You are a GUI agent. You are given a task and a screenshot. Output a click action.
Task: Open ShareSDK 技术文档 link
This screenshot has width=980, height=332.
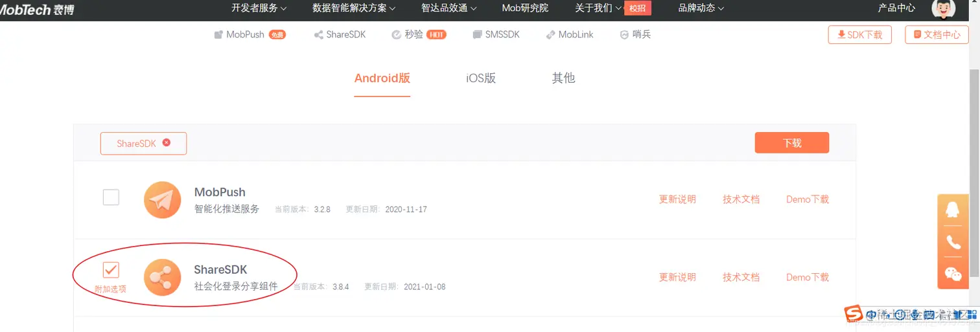[x=741, y=277]
